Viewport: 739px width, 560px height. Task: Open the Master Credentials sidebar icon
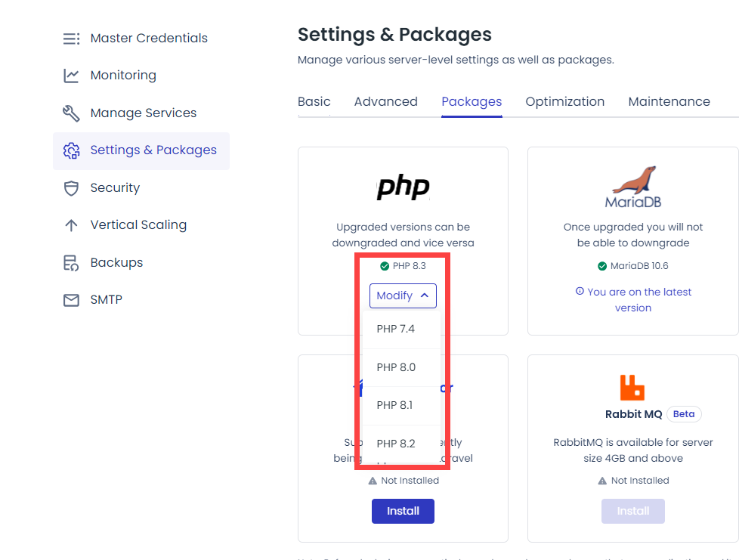[x=70, y=38]
